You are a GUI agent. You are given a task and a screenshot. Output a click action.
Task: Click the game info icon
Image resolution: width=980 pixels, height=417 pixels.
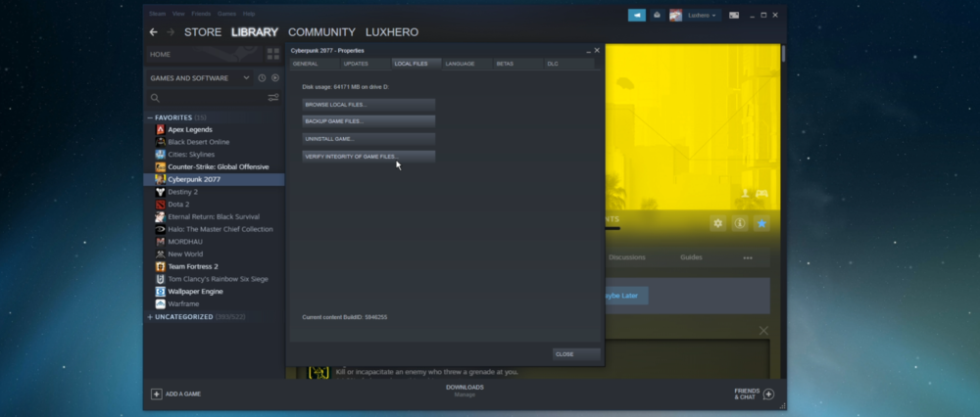(x=740, y=223)
